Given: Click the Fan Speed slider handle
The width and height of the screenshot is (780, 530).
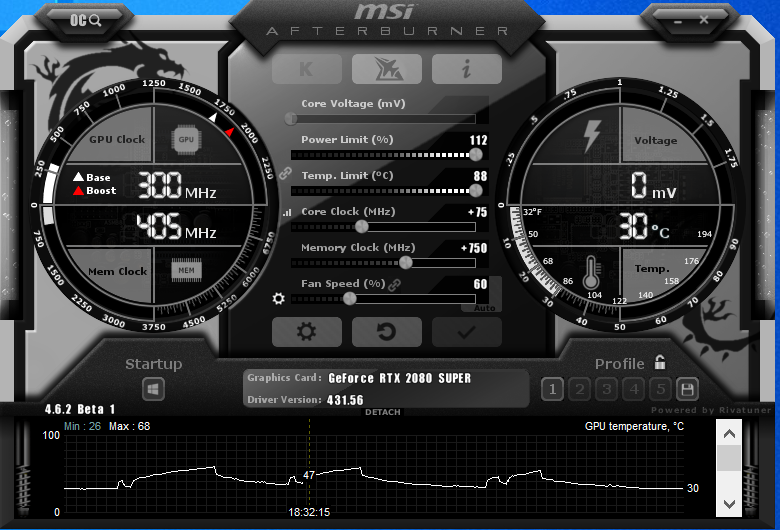Looking at the screenshot, I should (350, 299).
